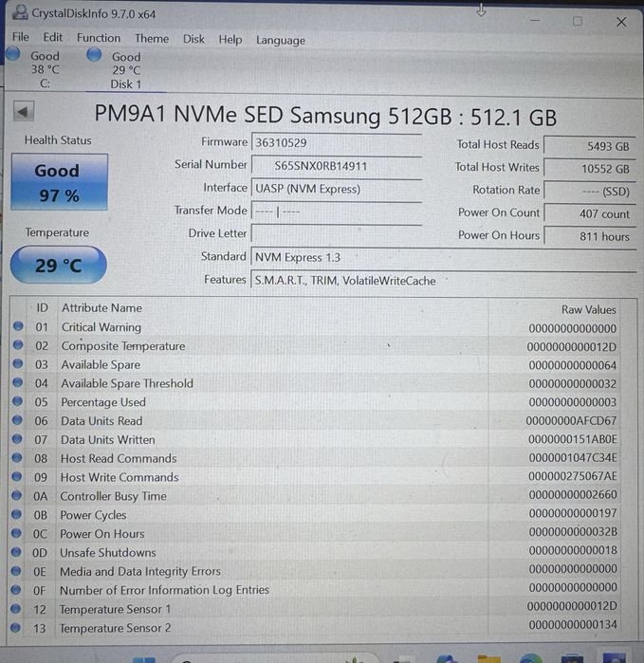Select the Data Units Written attribute name
Viewport: 644px width, 663px height.
[108, 440]
